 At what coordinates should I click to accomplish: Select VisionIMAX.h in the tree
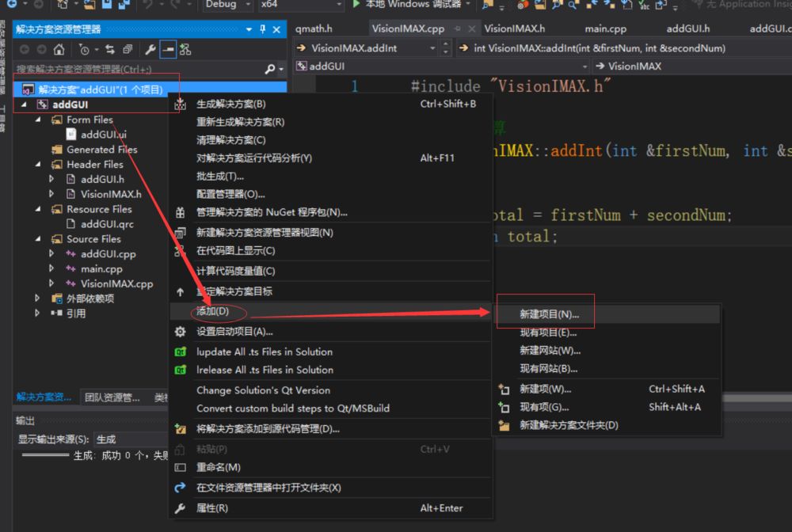[111, 194]
